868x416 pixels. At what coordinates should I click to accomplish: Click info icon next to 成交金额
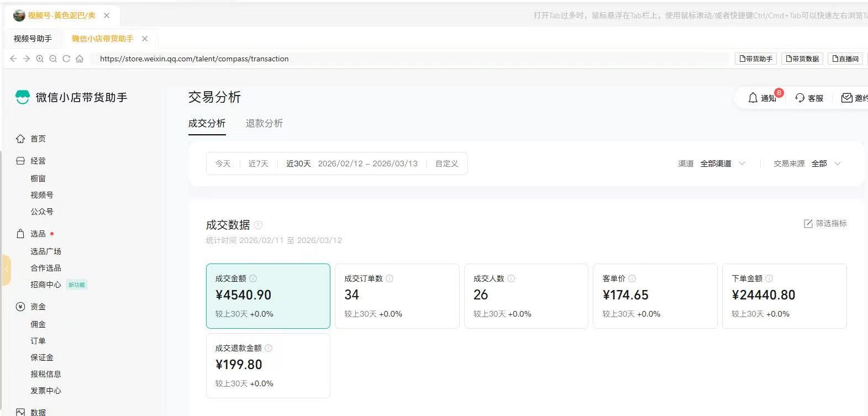[x=253, y=278]
